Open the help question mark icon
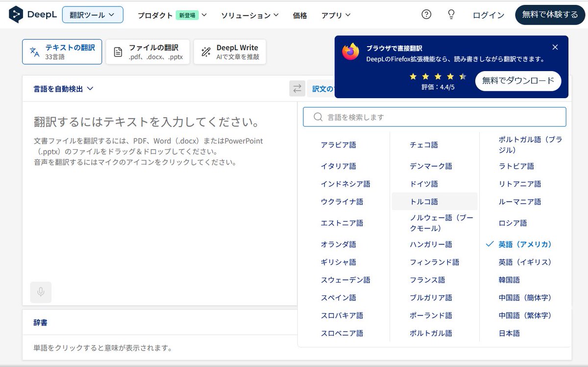This screenshot has height=367, width=588. tap(425, 15)
